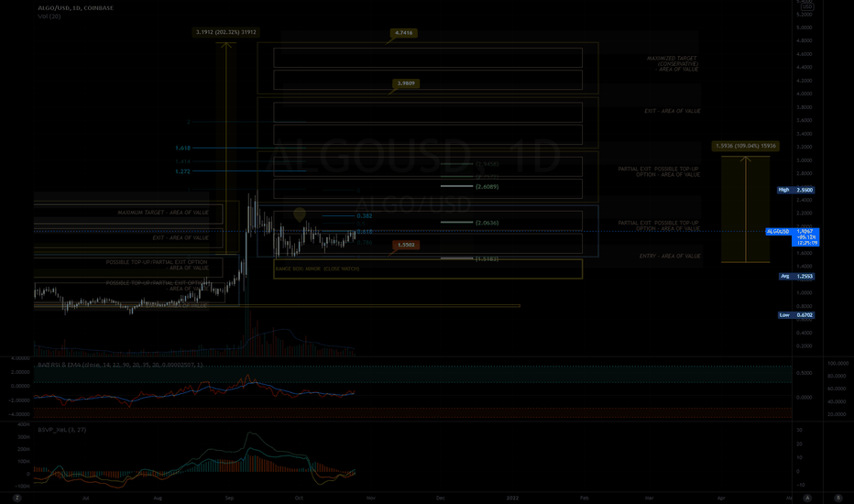Screen dimensions: 854x504
Task: Click the High 2.5500 price axis label
Action: pos(795,191)
